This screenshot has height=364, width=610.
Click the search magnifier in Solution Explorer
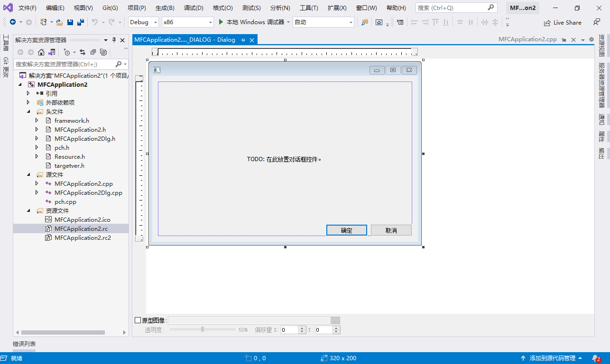[119, 64]
